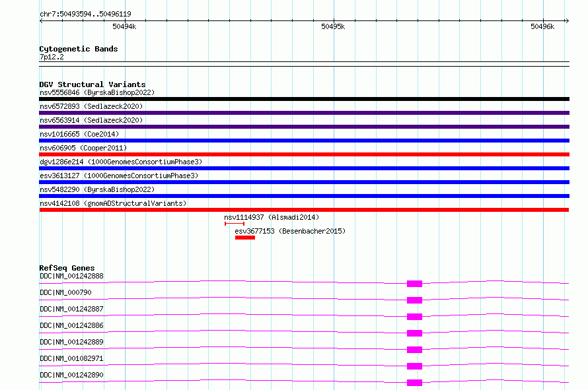The height and width of the screenshot is (390, 588).
Task: Open the nsv5482290 (ByrskaBishop2022) label
Action: [x=97, y=189]
